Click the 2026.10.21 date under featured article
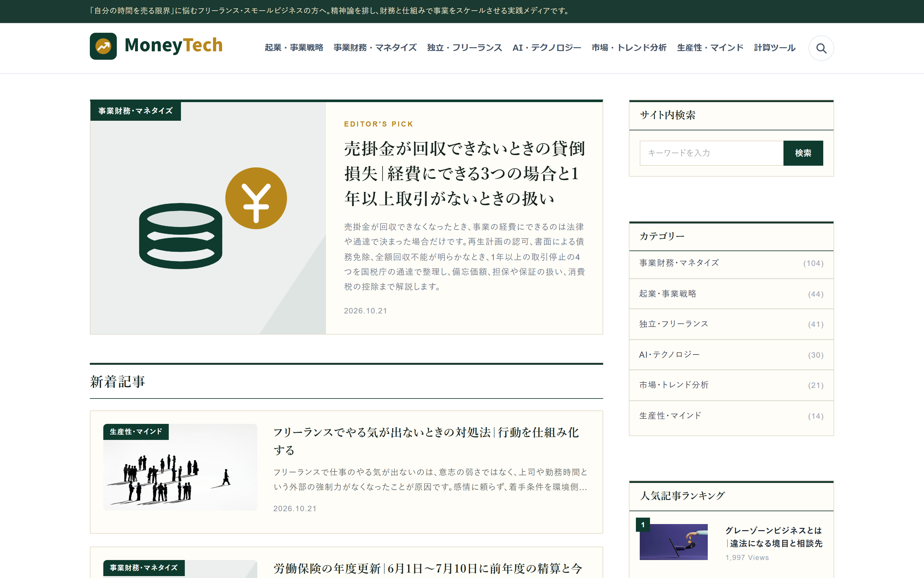Viewport: 924px width, 578px height. [x=365, y=311]
